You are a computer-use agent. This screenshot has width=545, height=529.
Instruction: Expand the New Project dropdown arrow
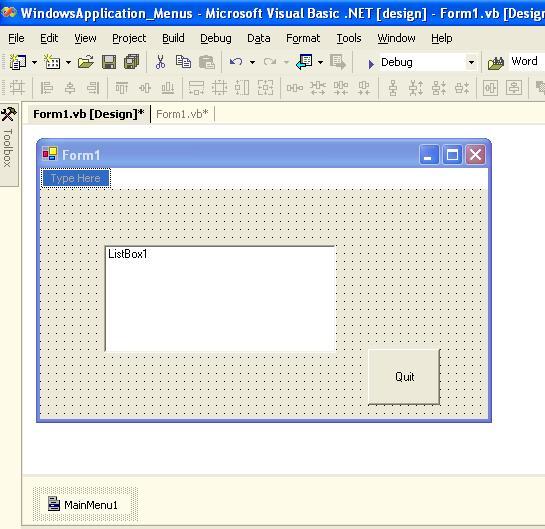pyautogui.click(x=34, y=63)
